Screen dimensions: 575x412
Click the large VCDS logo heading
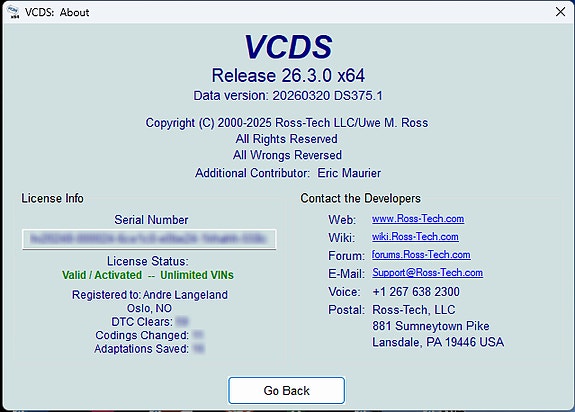pos(288,47)
